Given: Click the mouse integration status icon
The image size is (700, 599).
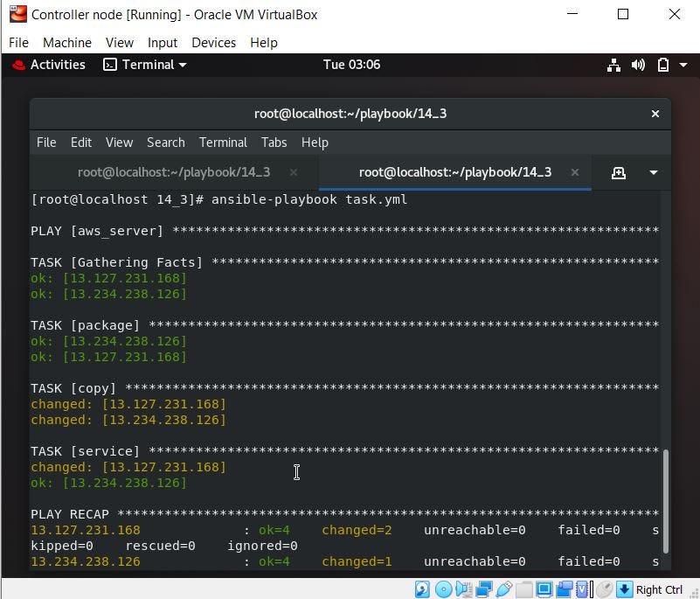Looking at the screenshot, I should (605, 589).
